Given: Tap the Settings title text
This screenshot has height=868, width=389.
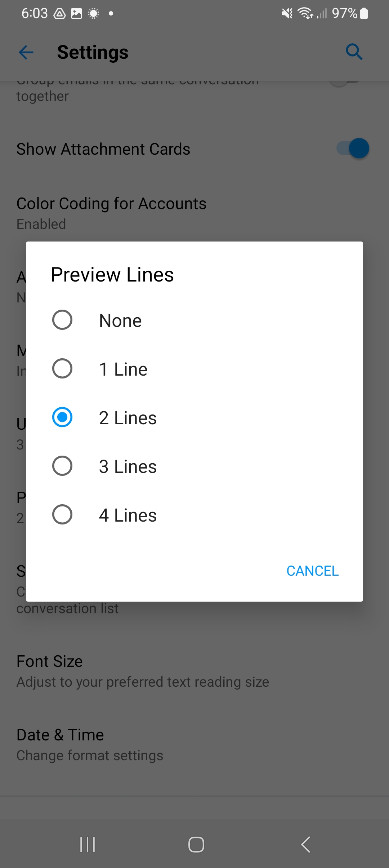Looking at the screenshot, I should pyautogui.click(x=93, y=52).
